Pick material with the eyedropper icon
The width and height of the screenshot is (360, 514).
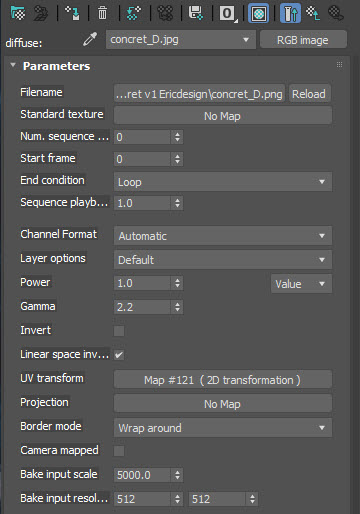(90, 39)
